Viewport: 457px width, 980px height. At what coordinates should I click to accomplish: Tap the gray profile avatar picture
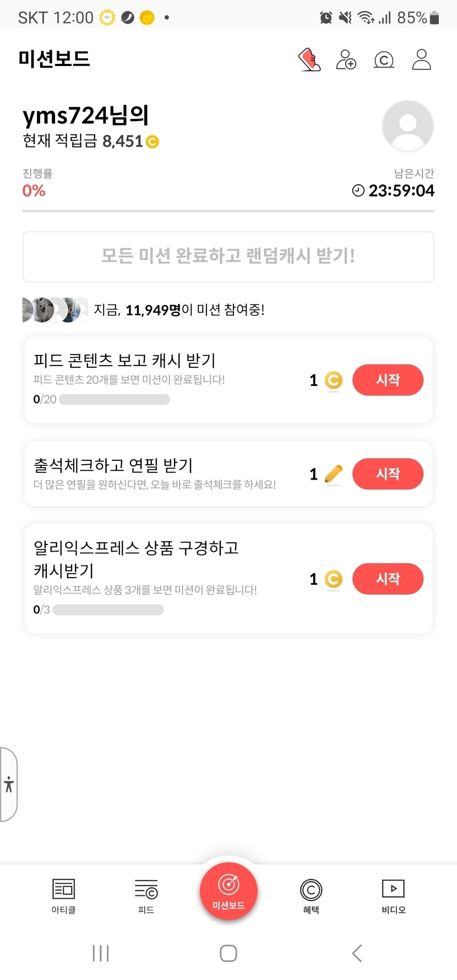(x=408, y=126)
